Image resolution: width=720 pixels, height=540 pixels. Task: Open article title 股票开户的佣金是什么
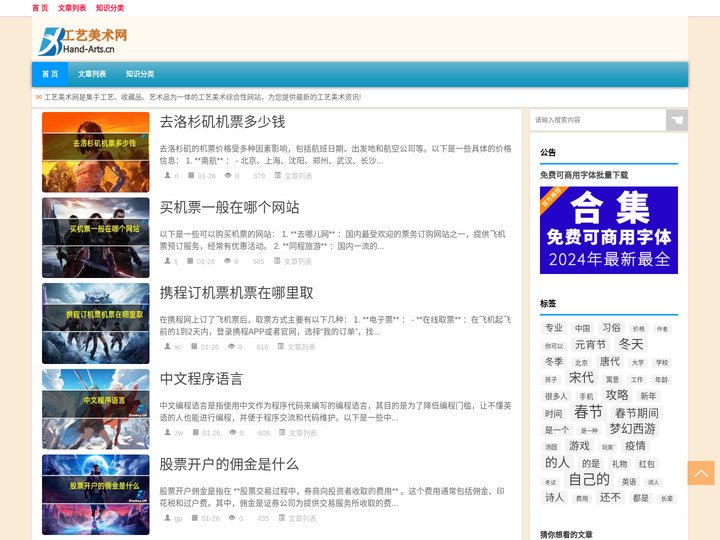(230, 464)
